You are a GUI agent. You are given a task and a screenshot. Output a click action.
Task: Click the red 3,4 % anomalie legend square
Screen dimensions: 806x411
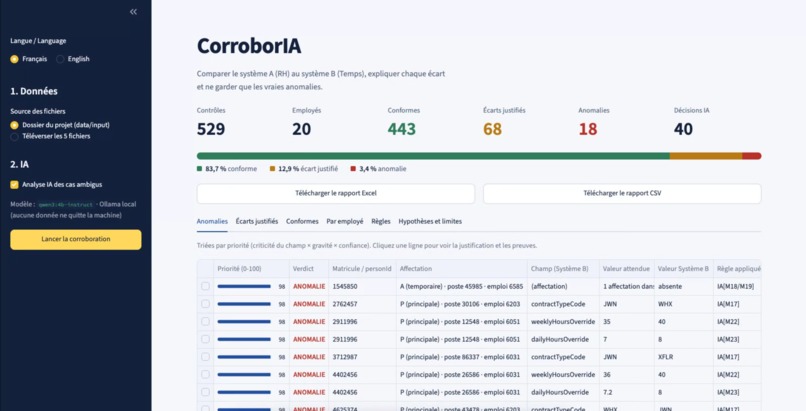[353, 169]
